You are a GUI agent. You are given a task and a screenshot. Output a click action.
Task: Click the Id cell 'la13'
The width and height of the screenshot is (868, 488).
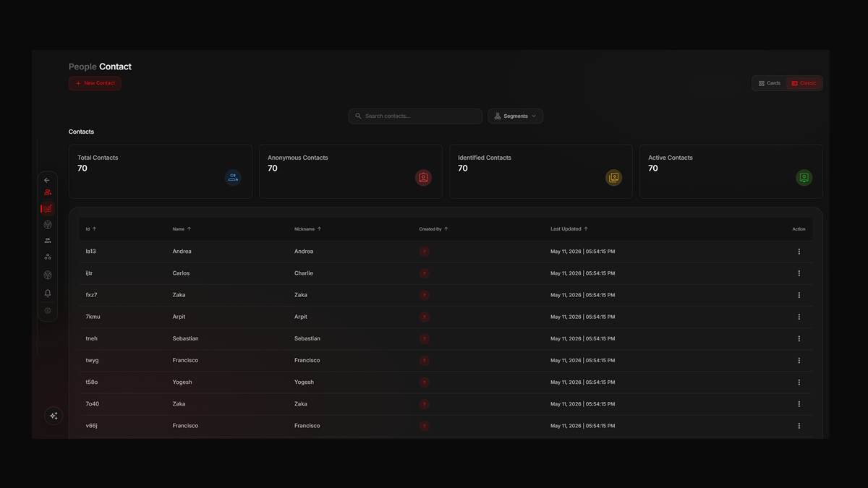[x=90, y=252]
